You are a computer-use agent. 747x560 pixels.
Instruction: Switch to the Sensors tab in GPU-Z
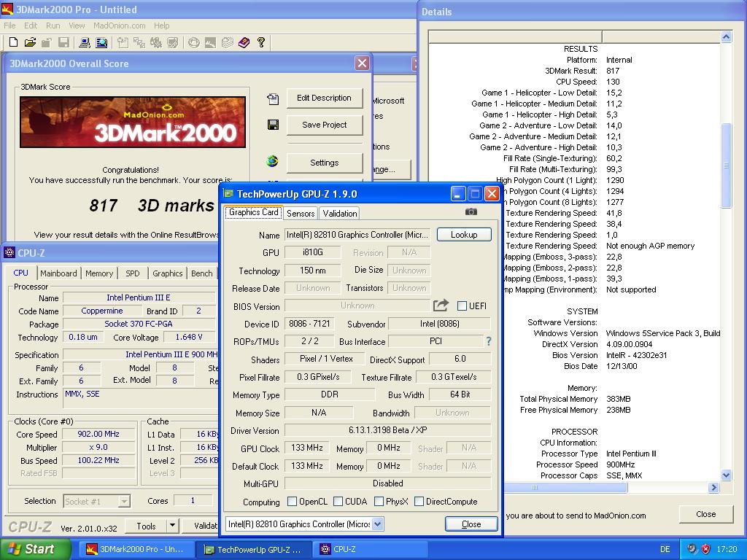(x=301, y=214)
